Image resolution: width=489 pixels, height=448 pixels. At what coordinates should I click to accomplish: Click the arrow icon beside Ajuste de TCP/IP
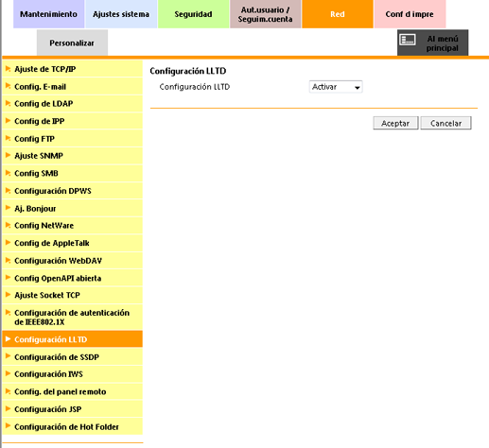pyautogui.click(x=9, y=69)
